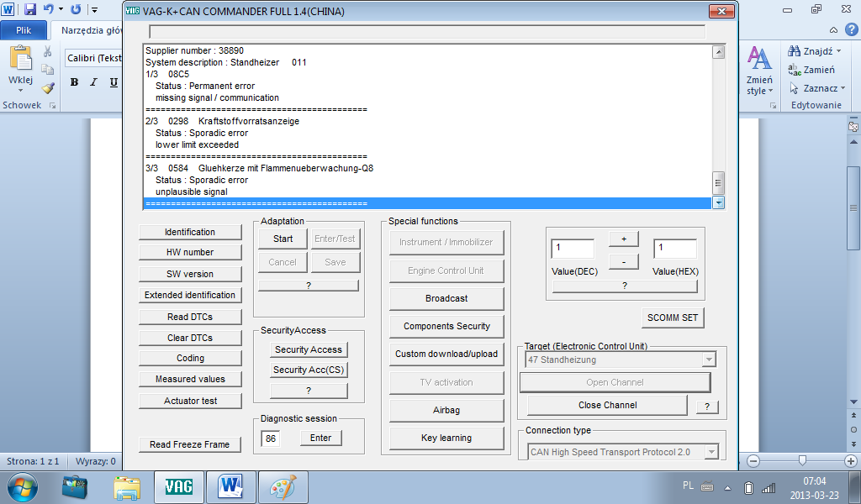Click network signal icon in system tray
The height and width of the screenshot is (504, 861).
tap(769, 487)
